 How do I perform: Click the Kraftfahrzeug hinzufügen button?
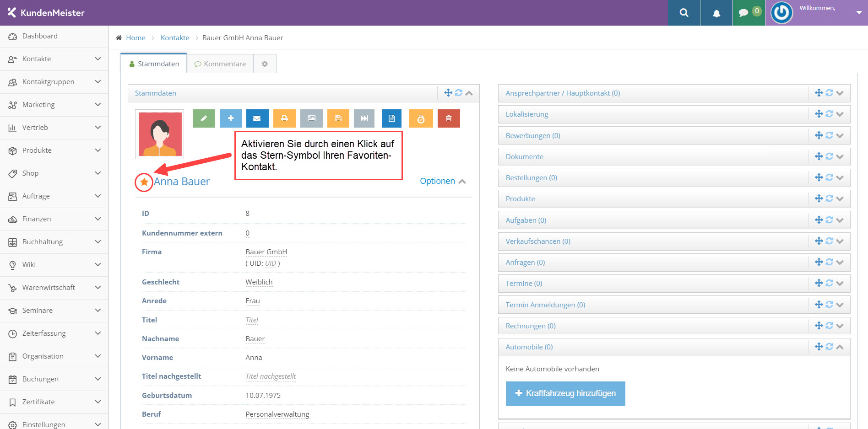(x=565, y=393)
